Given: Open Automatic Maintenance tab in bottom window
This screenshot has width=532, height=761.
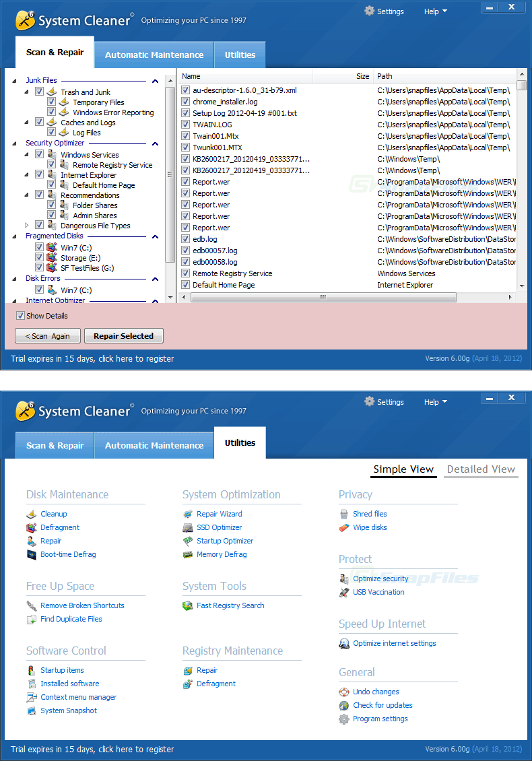Looking at the screenshot, I should [x=154, y=445].
